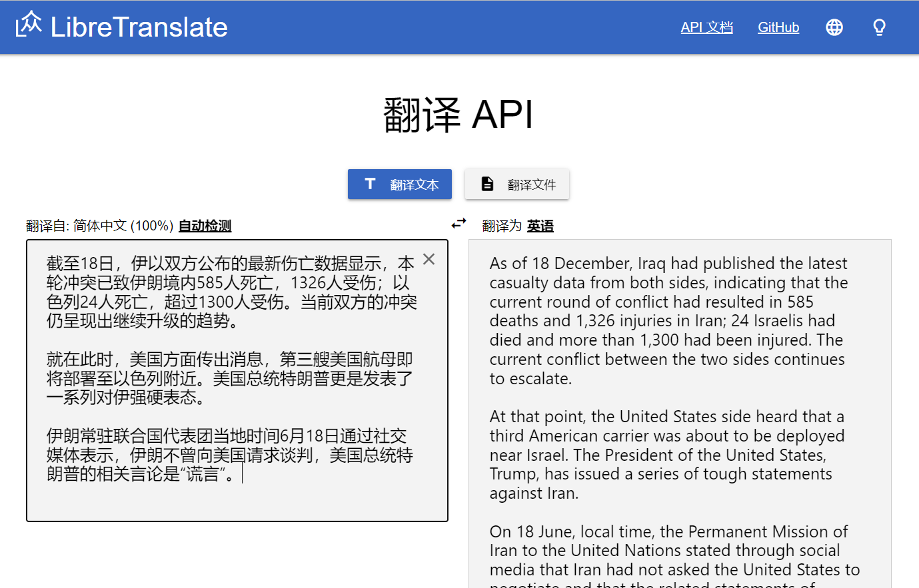Switch to the 翻译文件 tab
Viewport: 919px width, 588px height.
[517, 184]
